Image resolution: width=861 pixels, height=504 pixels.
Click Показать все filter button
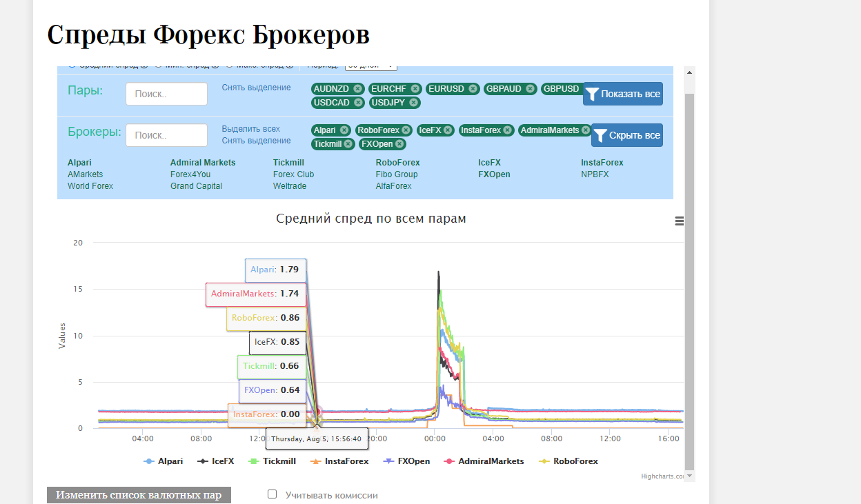(x=623, y=94)
